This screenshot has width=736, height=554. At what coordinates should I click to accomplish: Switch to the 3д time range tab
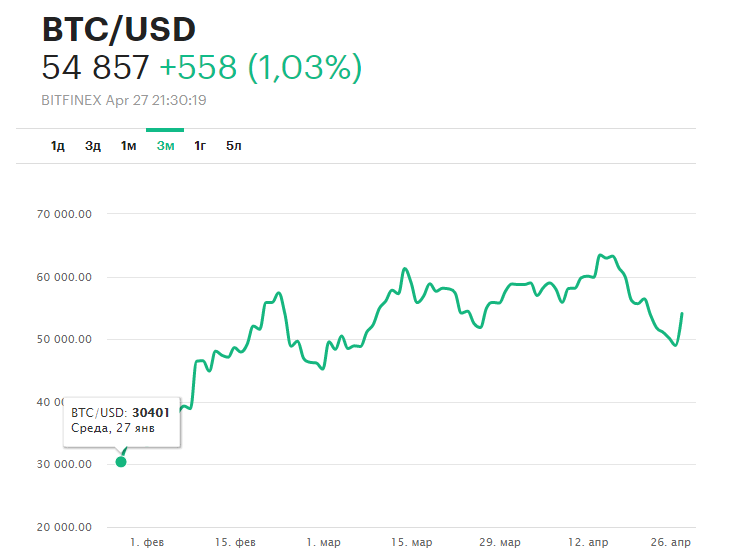[x=93, y=146]
